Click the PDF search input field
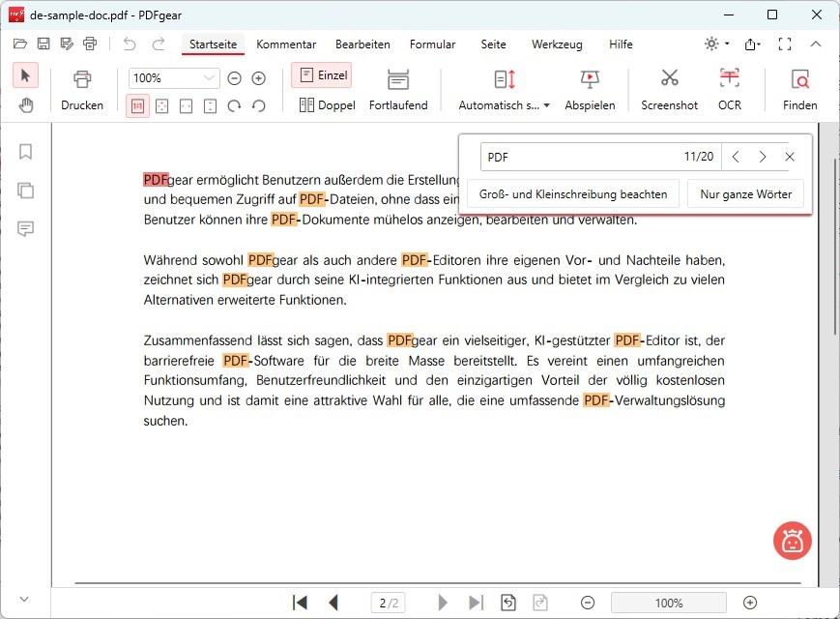The width and height of the screenshot is (840, 619). pos(581,157)
